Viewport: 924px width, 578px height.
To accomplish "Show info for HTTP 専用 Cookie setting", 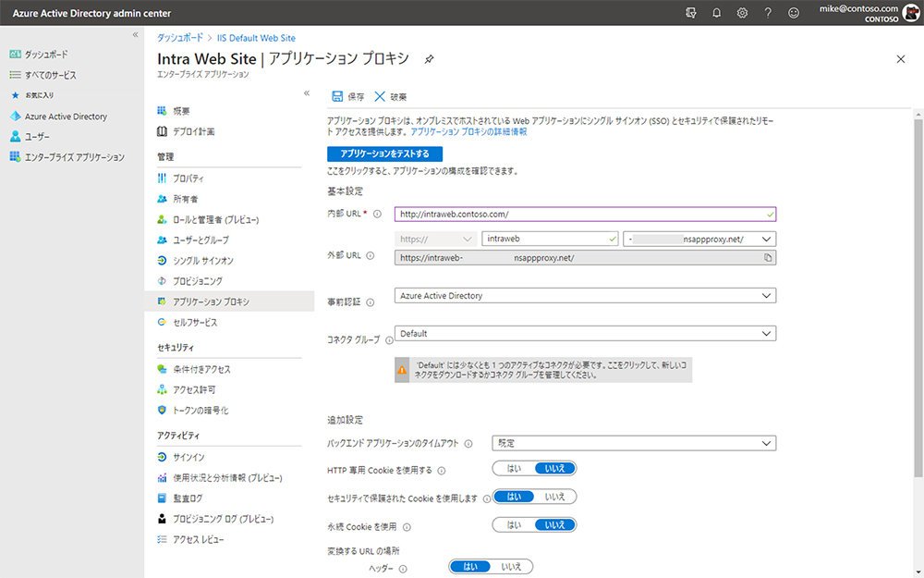I will click(442, 471).
